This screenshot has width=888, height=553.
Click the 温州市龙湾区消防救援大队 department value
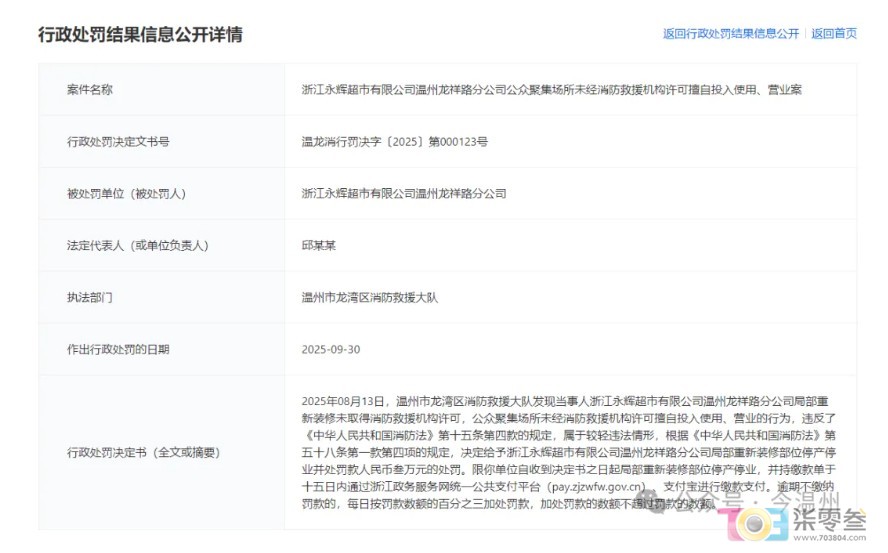pyautogui.click(x=369, y=297)
